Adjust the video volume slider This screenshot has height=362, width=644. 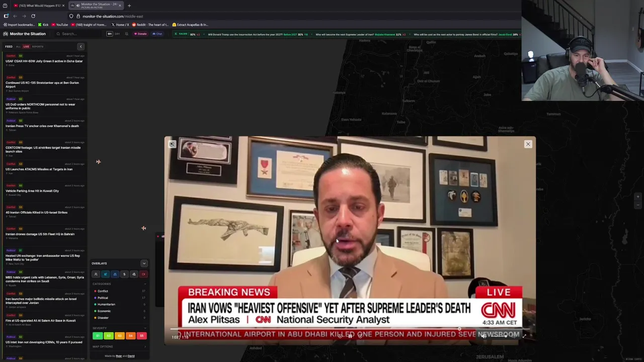click(x=498, y=336)
